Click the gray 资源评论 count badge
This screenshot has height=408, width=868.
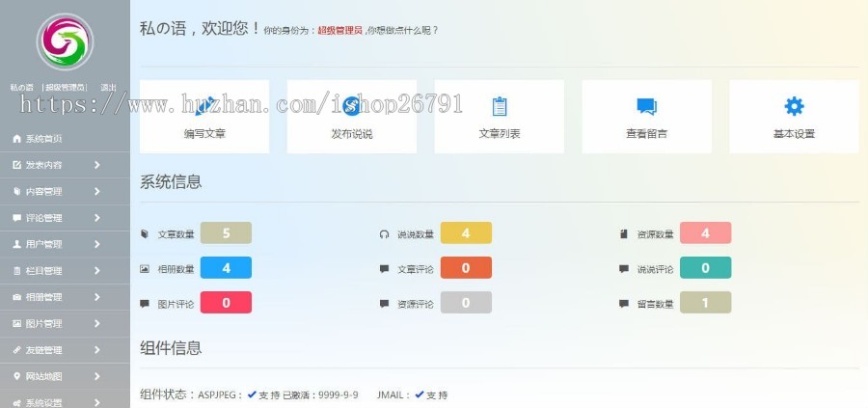[x=466, y=303]
